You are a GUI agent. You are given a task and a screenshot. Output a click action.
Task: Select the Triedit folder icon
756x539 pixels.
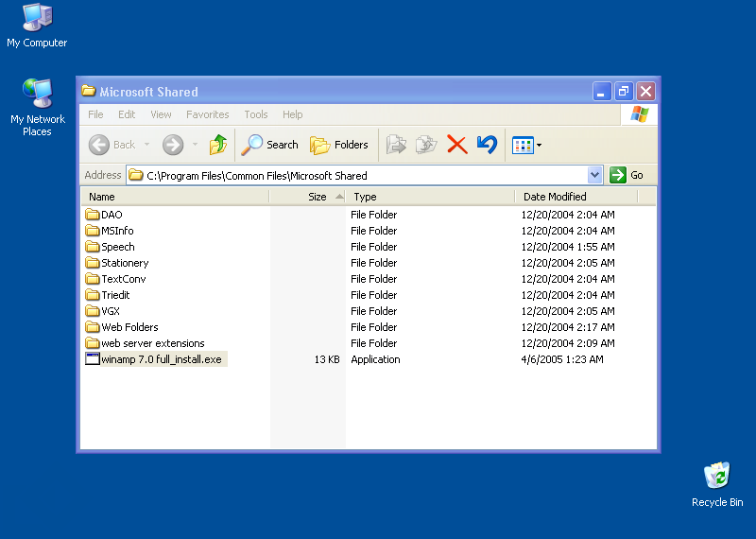92,295
